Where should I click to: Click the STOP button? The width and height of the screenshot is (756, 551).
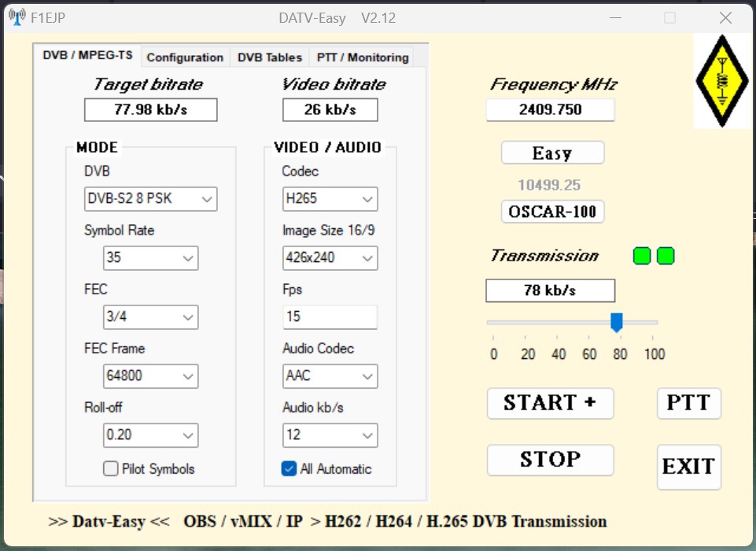[550, 460]
